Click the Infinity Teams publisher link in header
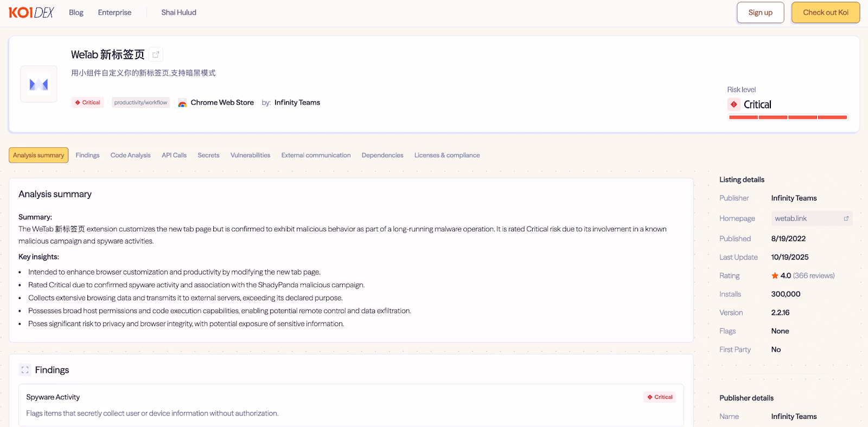868x427 pixels. [297, 102]
